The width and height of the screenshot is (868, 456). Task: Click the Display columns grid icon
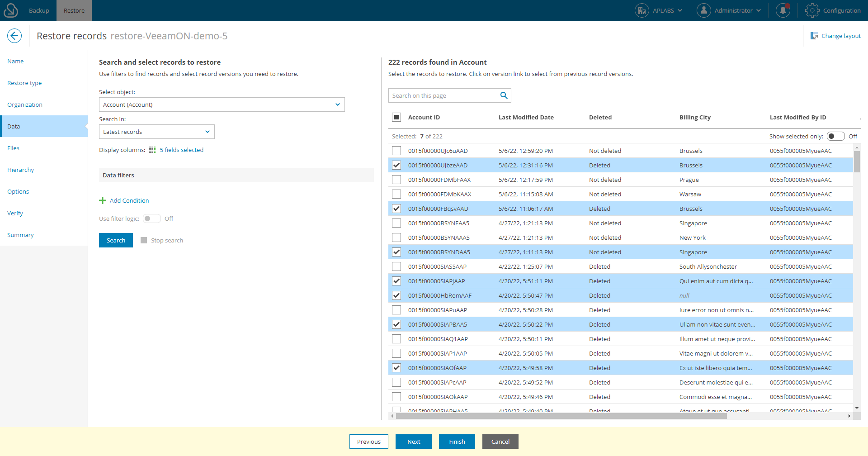pos(152,150)
